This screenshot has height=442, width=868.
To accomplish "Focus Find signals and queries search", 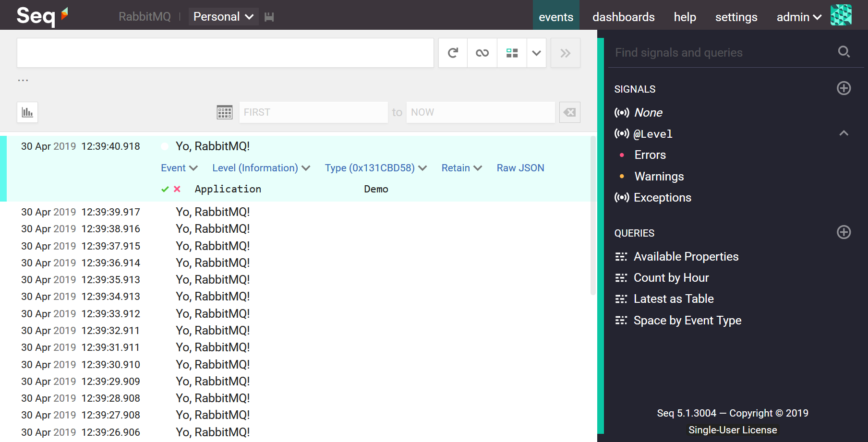I will pyautogui.click(x=723, y=52).
